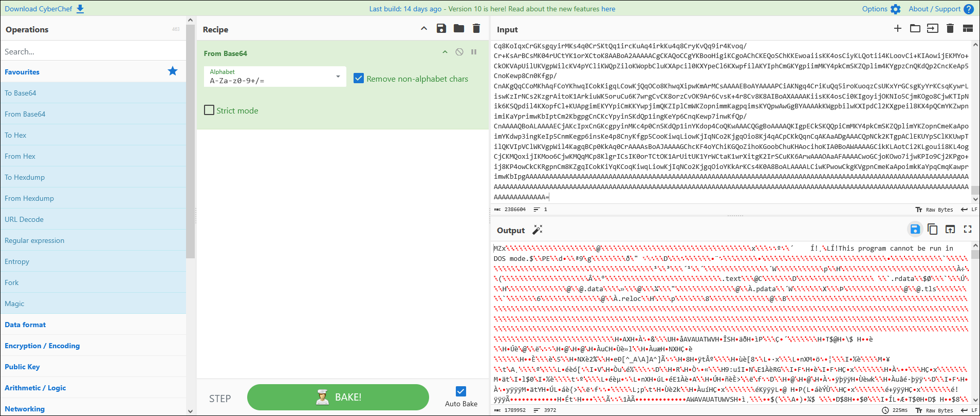
Task: Click the Download CyberChef icon
Action: click(80, 9)
